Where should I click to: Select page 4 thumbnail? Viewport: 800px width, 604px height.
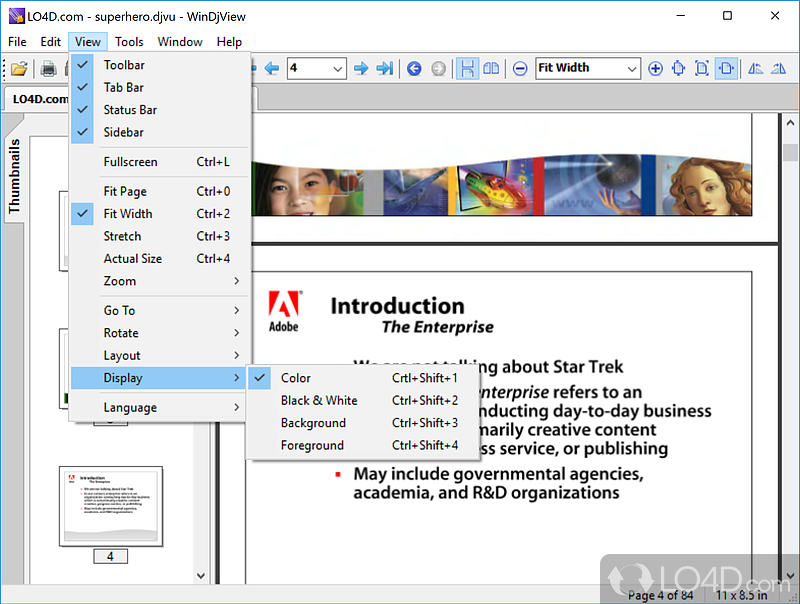[x=111, y=506]
